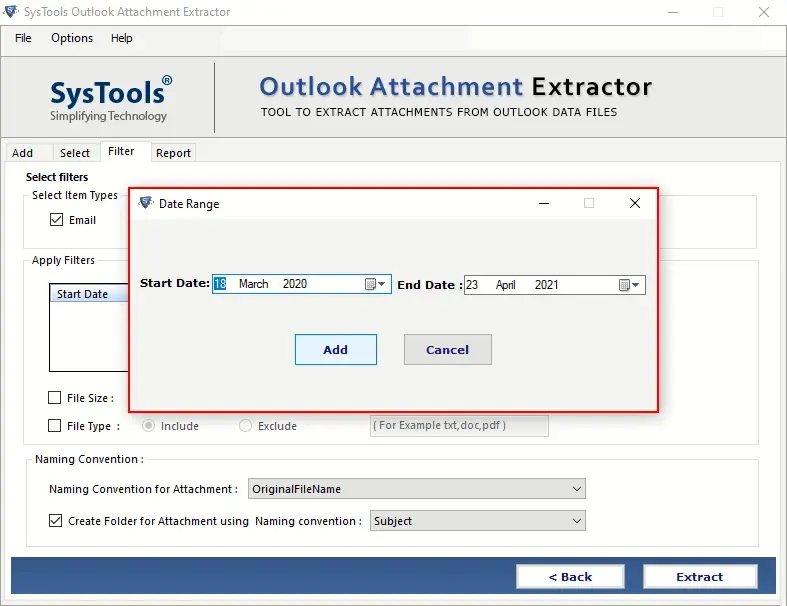Open the Start Date calendar picker icon
Viewport: 787px width, 606px height.
tap(374, 284)
